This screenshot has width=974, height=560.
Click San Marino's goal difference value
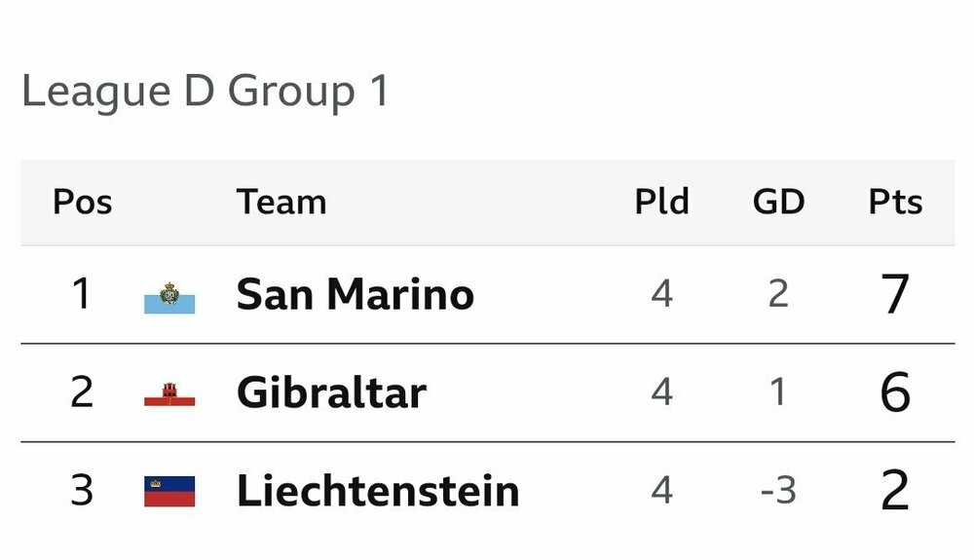click(x=778, y=294)
